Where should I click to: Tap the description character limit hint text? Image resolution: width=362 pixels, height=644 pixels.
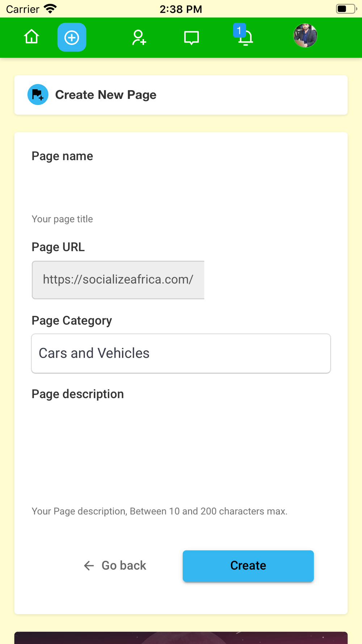click(x=159, y=511)
